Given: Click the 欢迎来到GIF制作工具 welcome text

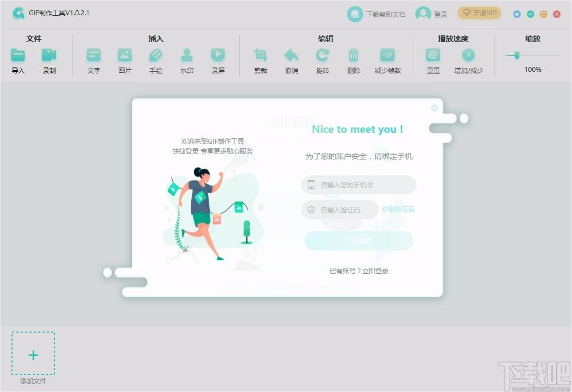Looking at the screenshot, I should [212, 141].
